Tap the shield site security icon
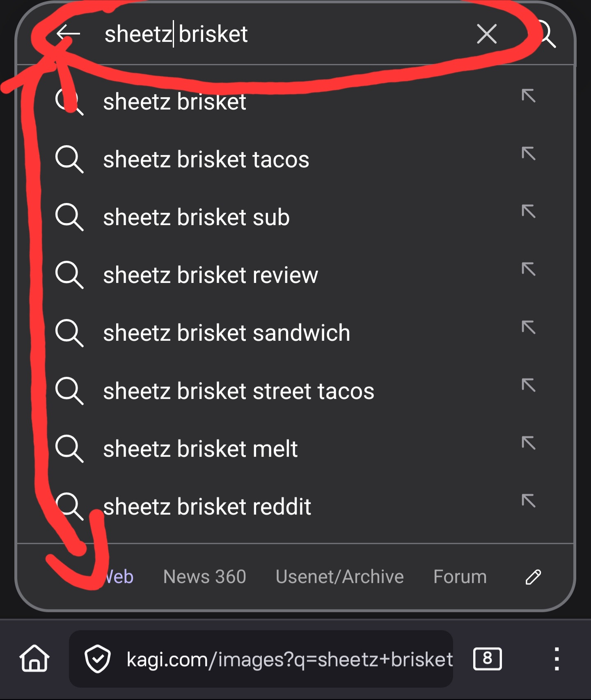The width and height of the screenshot is (591, 700). pyautogui.click(x=97, y=659)
